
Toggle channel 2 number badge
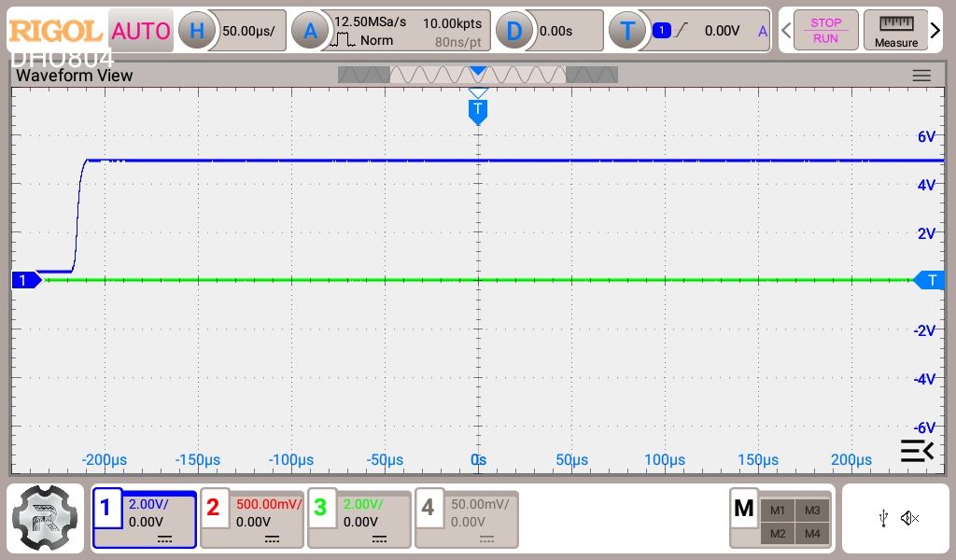(x=214, y=507)
